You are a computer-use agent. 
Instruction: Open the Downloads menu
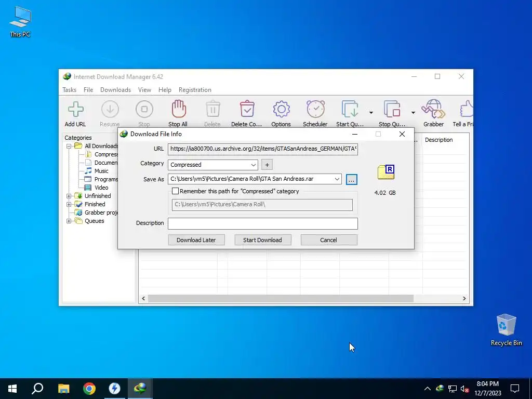point(115,90)
